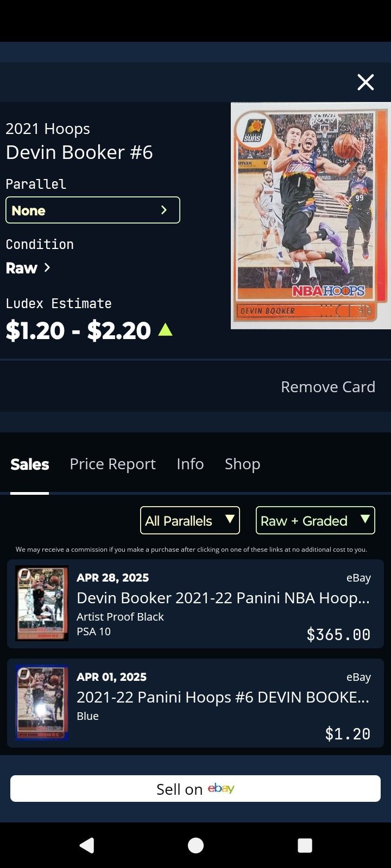Screen dimensions: 391x868
Task: View the large Devin Booker card image
Action: click(311, 215)
